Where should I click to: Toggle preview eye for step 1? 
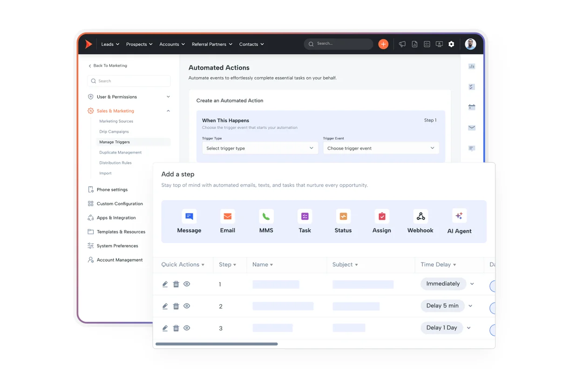click(187, 284)
